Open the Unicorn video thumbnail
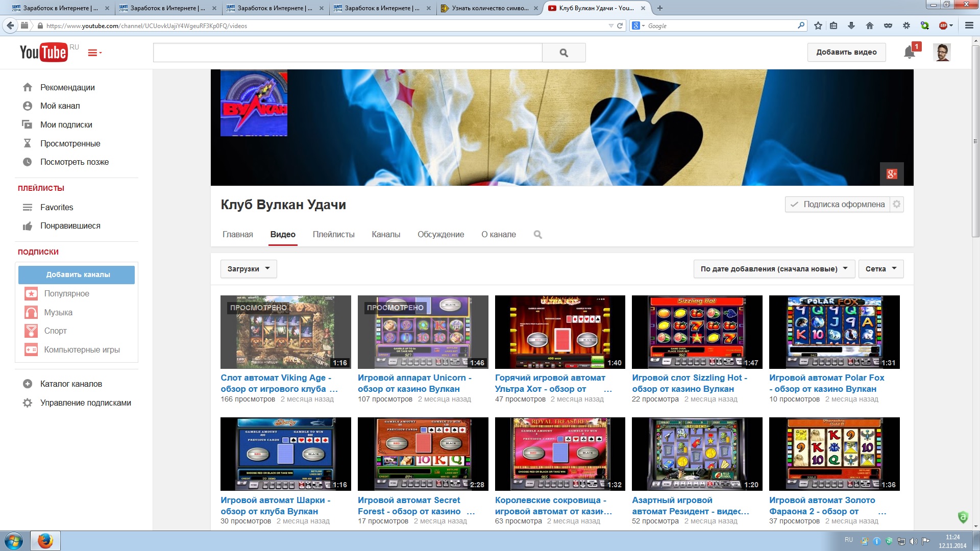The height and width of the screenshot is (551, 980). point(423,332)
